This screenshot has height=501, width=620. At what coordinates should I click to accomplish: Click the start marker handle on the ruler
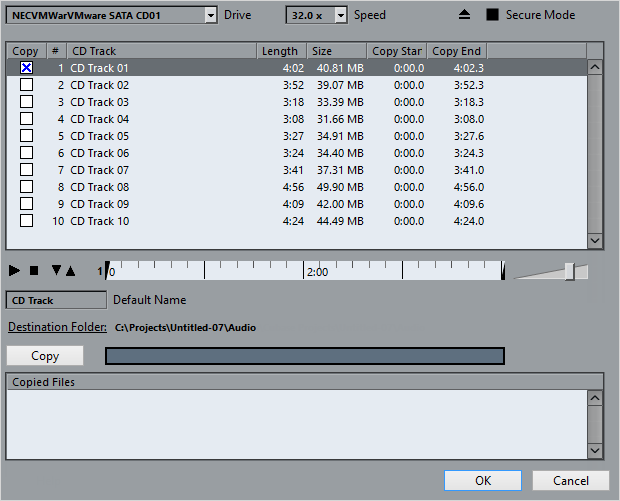(107, 270)
